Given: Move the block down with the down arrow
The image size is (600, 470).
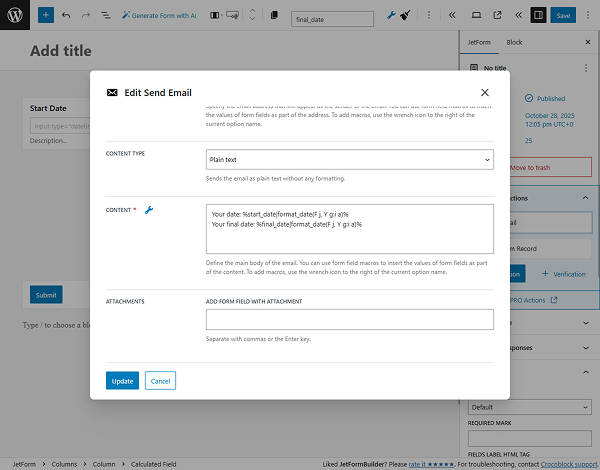Looking at the screenshot, I should point(252,19).
